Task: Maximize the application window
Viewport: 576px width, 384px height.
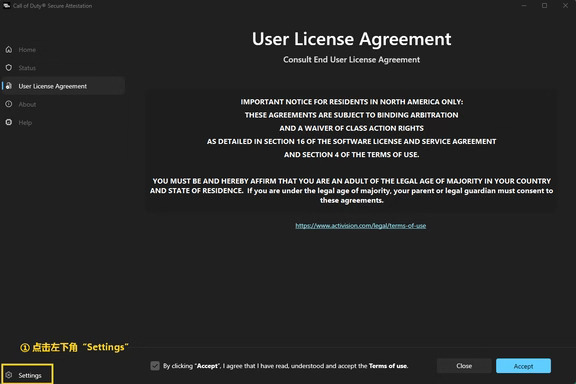Action: [544, 6]
